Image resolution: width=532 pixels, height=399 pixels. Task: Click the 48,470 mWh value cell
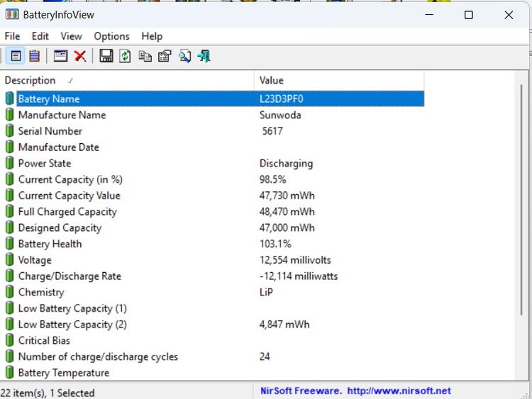pos(287,211)
